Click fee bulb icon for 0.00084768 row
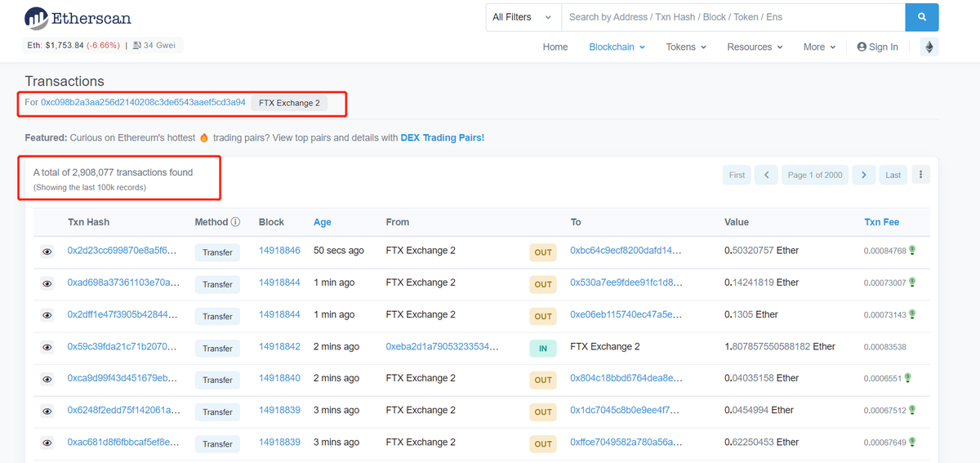The width and height of the screenshot is (980, 463). point(912,251)
